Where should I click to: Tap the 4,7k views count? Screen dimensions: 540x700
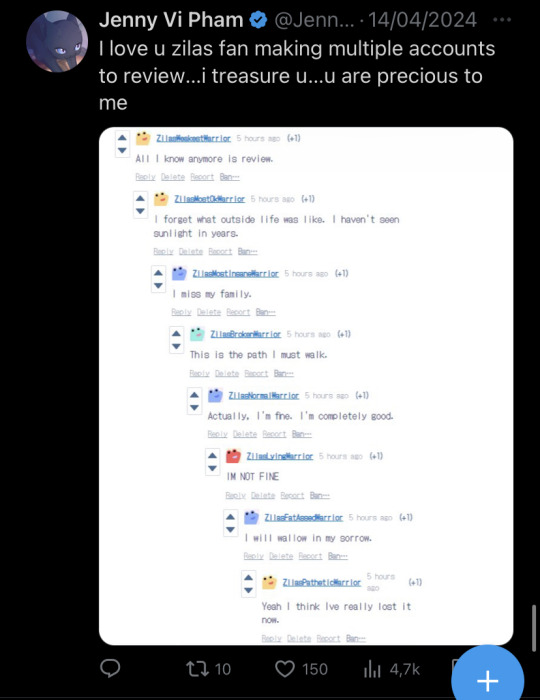(x=405, y=669)
